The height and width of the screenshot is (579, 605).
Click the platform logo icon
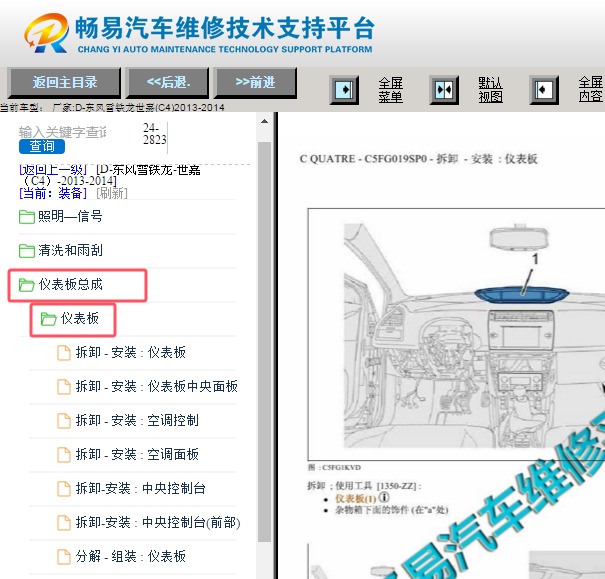coord(46,33)
